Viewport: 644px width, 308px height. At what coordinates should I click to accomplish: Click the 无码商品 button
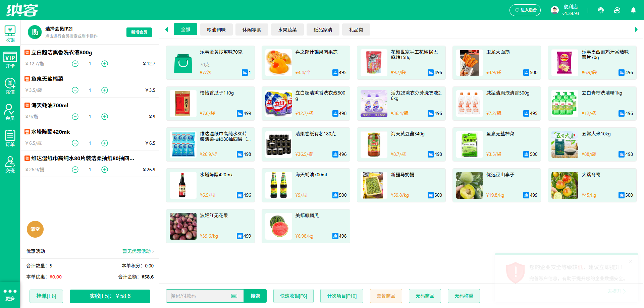click(x=425, y=296)
